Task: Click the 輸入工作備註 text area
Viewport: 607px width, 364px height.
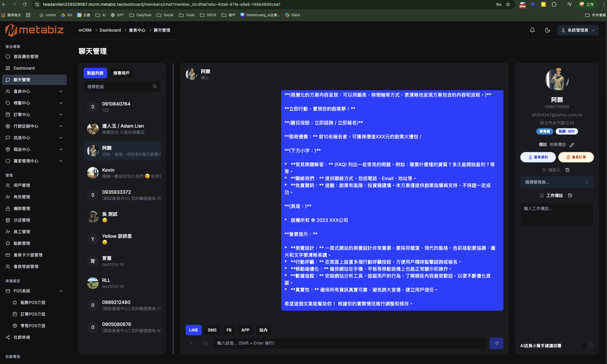Action: click(x=557, y=214)
